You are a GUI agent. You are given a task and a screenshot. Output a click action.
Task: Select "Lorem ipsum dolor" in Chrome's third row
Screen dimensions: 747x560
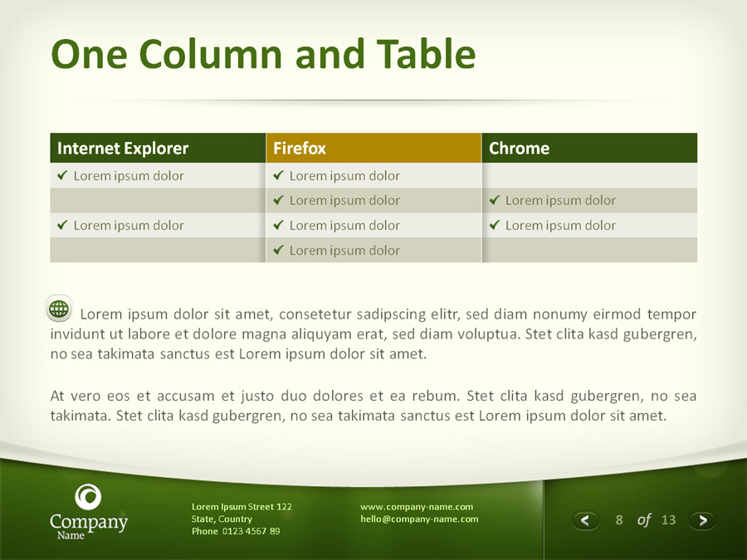click(561, 226)
